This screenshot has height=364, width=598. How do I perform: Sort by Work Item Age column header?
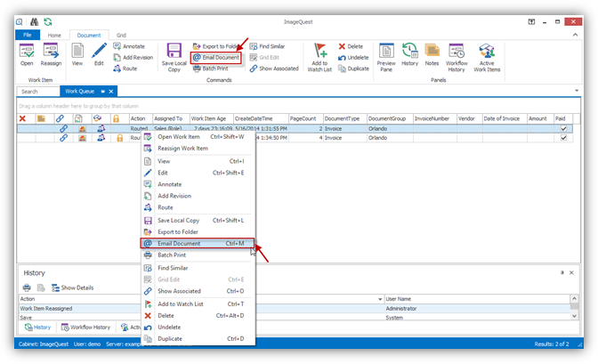click(x=211, y=118)
